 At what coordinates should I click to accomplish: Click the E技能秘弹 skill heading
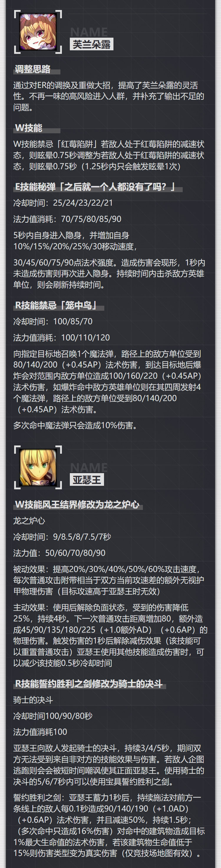click(x=95, y=187)
